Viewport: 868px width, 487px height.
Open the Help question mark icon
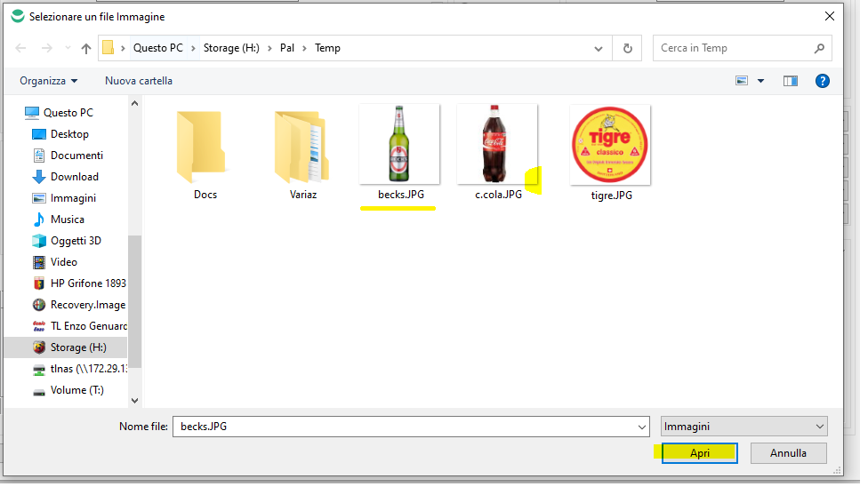[823, 81]
